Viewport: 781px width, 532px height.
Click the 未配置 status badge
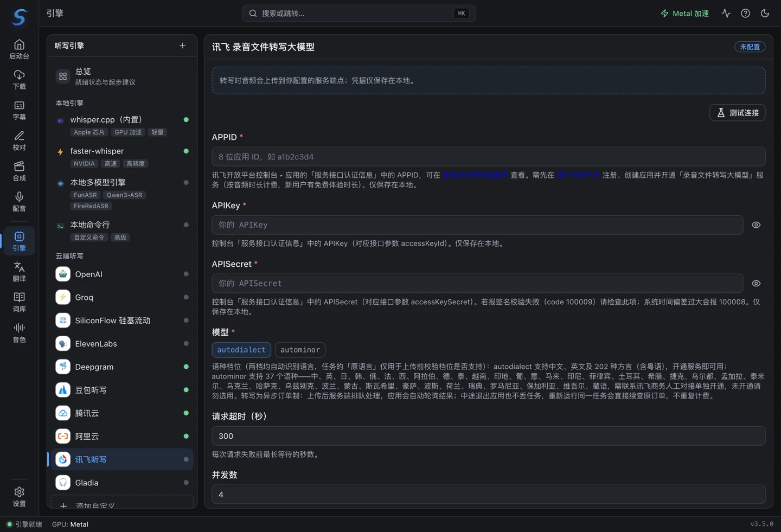(x=750, y=47)
